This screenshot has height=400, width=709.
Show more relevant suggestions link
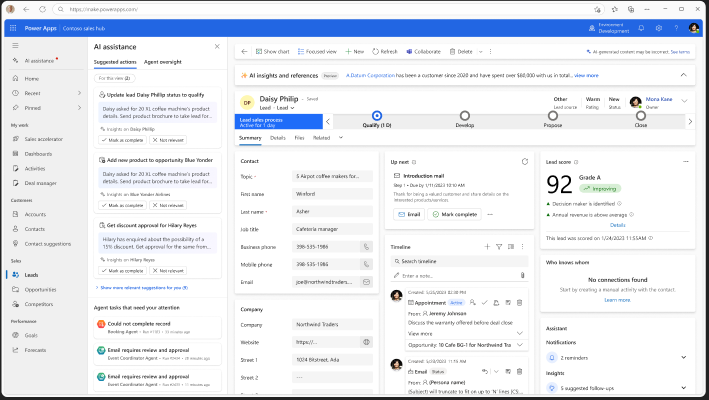(142, 287)
